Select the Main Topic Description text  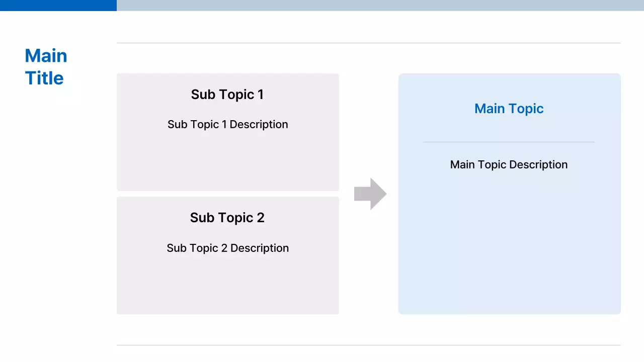(509, 164)
